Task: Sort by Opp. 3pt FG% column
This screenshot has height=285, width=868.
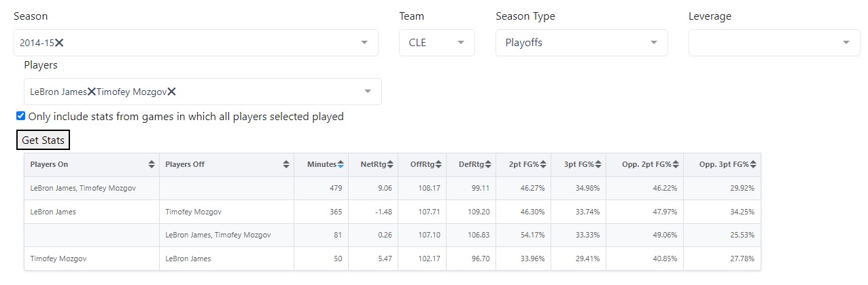Action: (x=753, y=165)
